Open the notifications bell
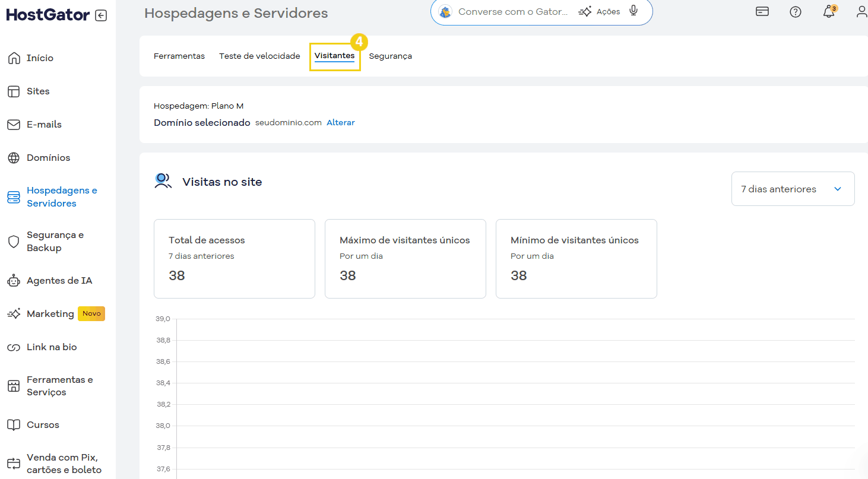This screenshot has height=479, width=868. 829,11
